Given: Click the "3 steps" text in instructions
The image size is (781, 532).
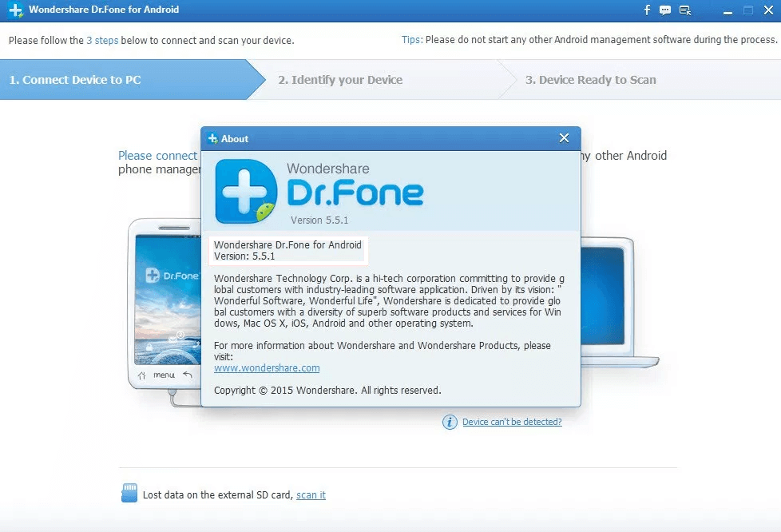Looking at the screenshot, I should (101, 40).
